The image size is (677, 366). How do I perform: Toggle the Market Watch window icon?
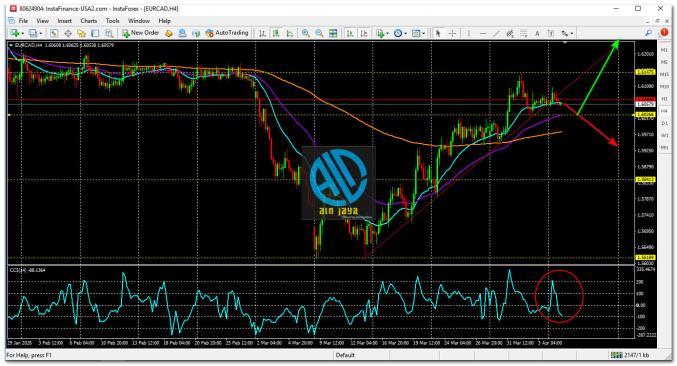coord(54,33)
